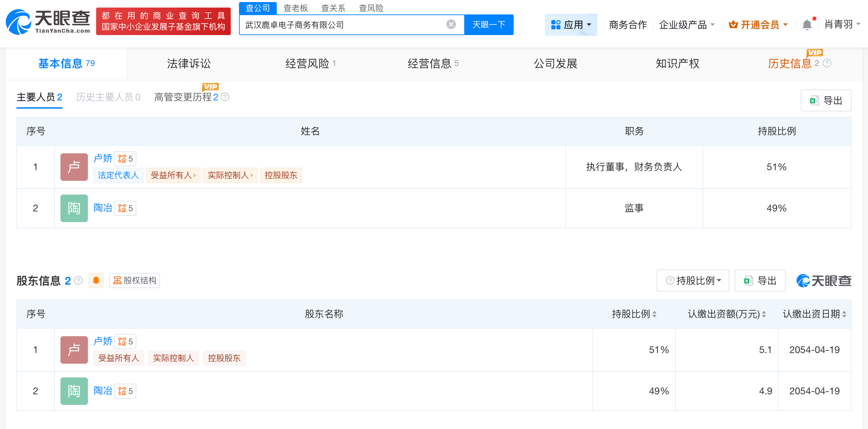Open the 法律诉讼 tab
Viewport: 868px width, 429px height.
(188, 63)
